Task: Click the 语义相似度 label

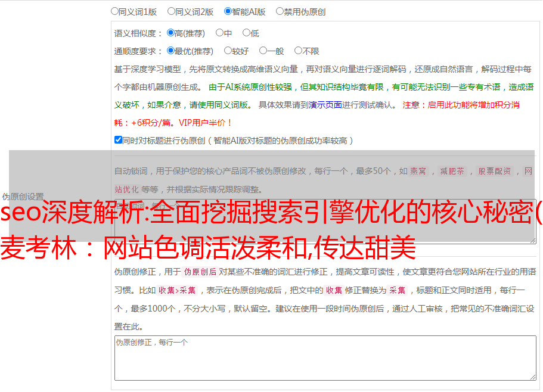Action: coord(138,33)
